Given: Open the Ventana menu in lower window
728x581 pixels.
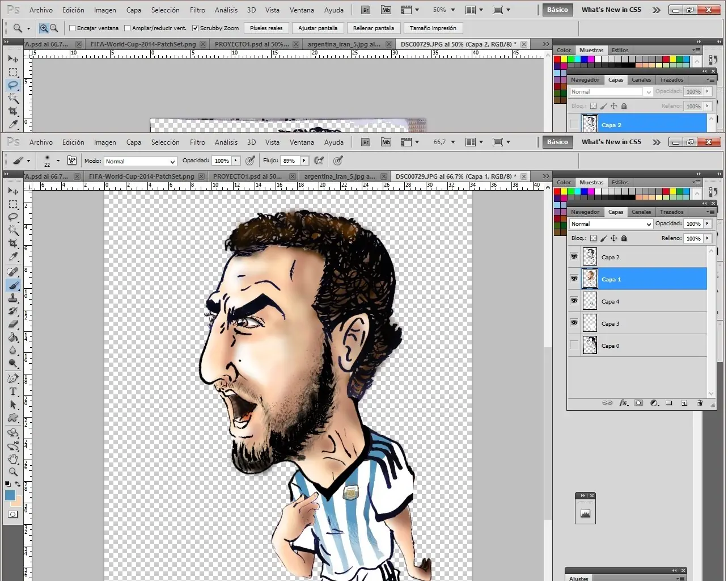Looking at the screenshot, I should (x=302, y=142).
